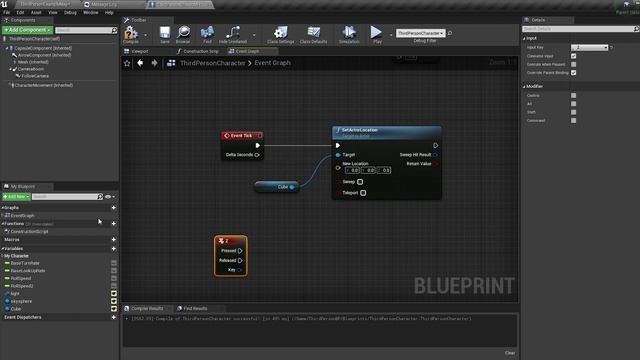Toggle Shift modifier checkbox
The width and height of the screenshot is (640, 360).
[573, 112]
